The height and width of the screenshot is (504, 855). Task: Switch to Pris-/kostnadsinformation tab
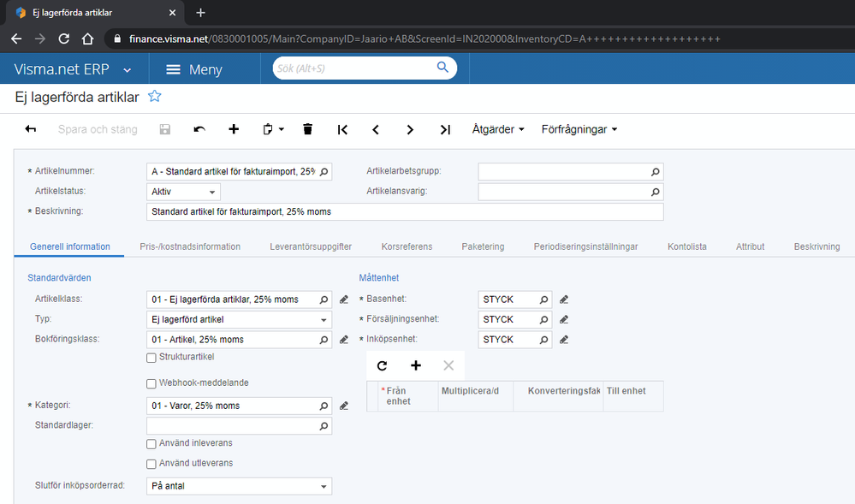click(190, 246)
